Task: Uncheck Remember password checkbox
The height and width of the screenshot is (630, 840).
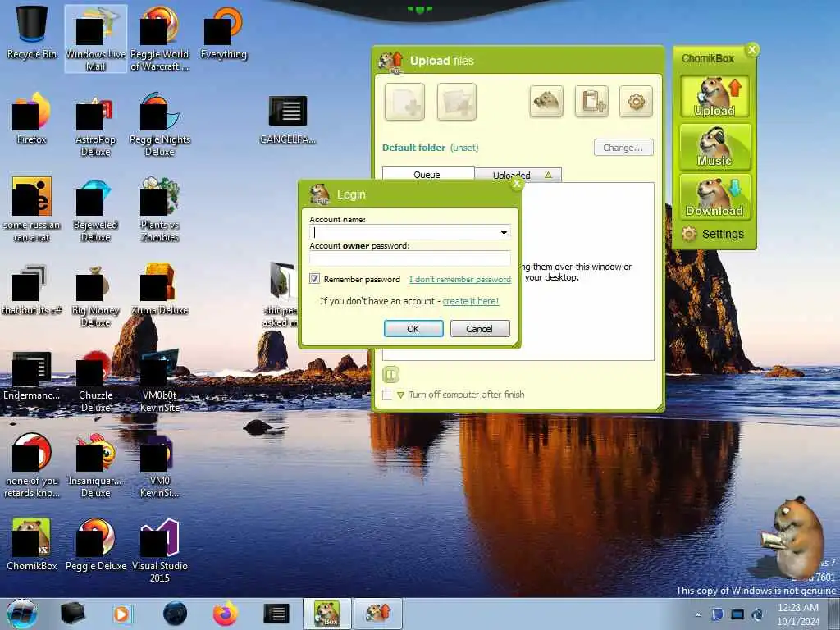Action: (314, 279)
